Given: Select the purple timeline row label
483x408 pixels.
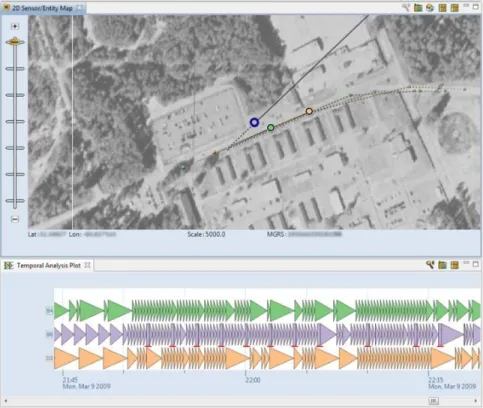Looking at the screenshot, I should [x=49, y=334].
